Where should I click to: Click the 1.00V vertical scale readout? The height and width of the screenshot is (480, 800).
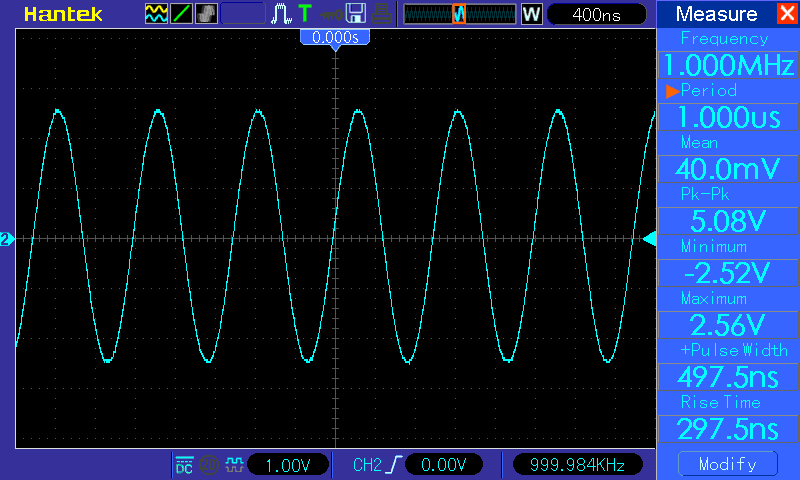coord(288,465)
